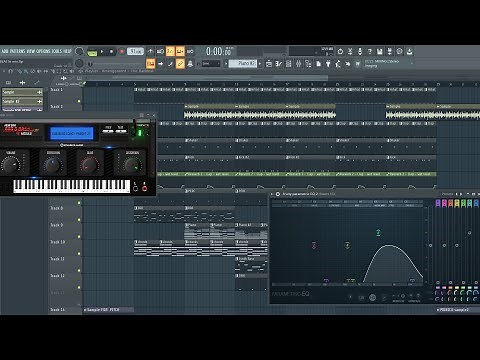Click the transport Play button
The height and width of the screenshot is (360, 480).
pos(102,52)
